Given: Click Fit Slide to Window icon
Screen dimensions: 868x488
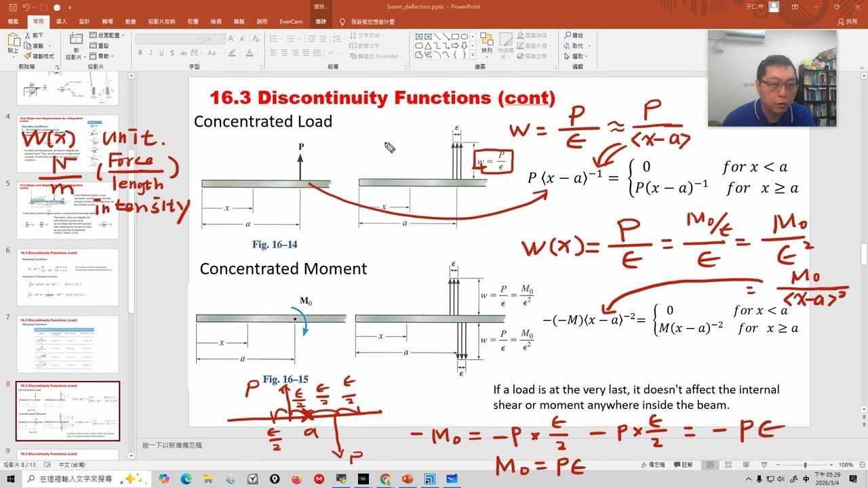Looking at the screenshot, I should [861, 465].
